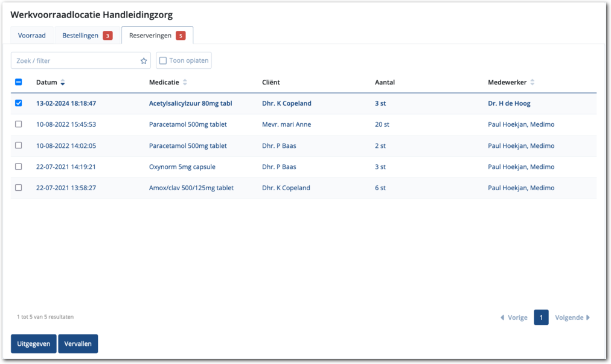Click the Zoek / filter input field

(x=75, y=61)
